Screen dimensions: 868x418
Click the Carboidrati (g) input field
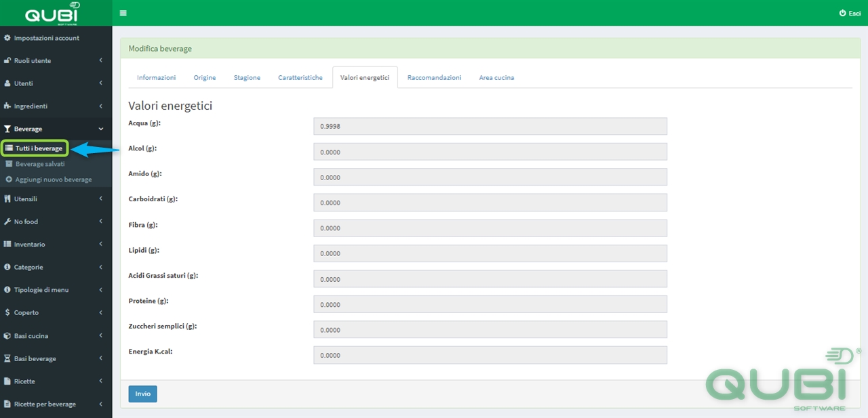pos(490,203)
